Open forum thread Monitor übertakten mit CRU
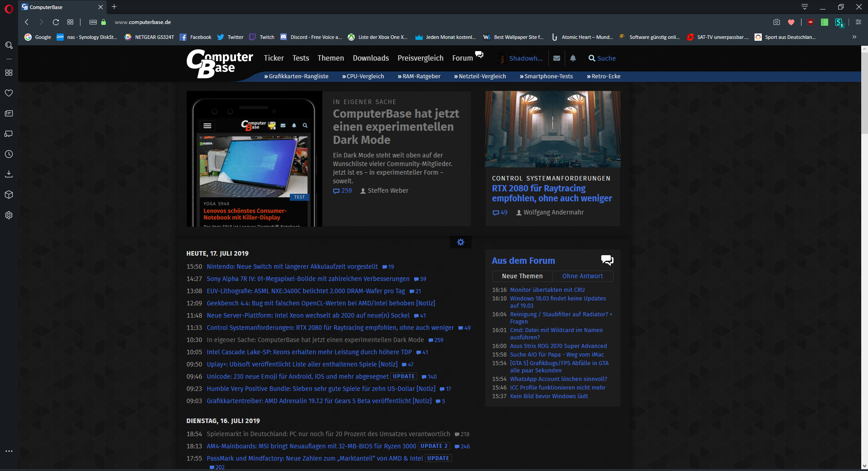 [547, 290]
